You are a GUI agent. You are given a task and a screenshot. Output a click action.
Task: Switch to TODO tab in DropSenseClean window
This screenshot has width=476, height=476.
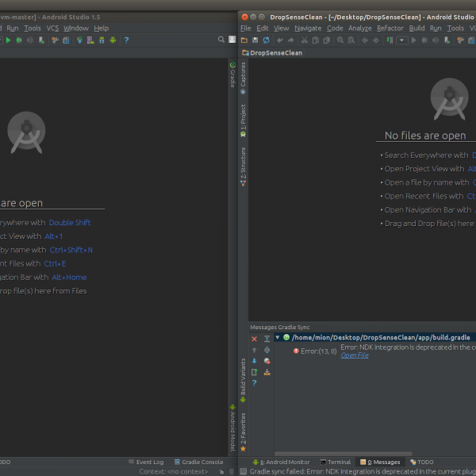click(x=422, y=462)
